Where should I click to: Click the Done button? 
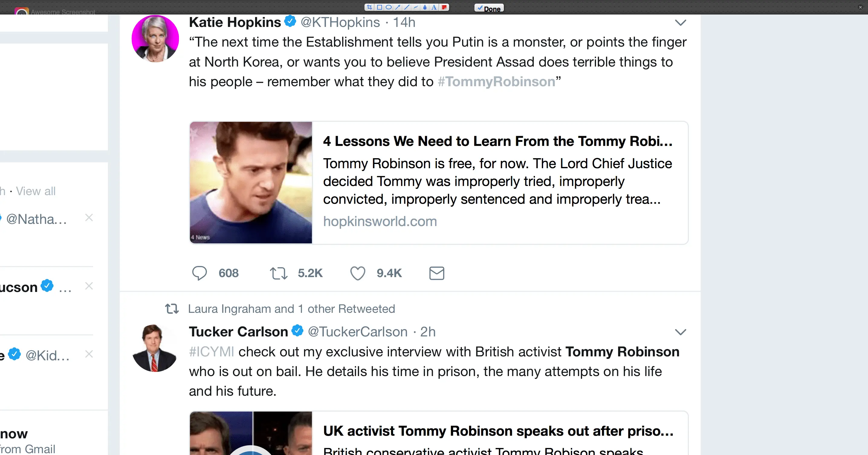click(489, 8)
